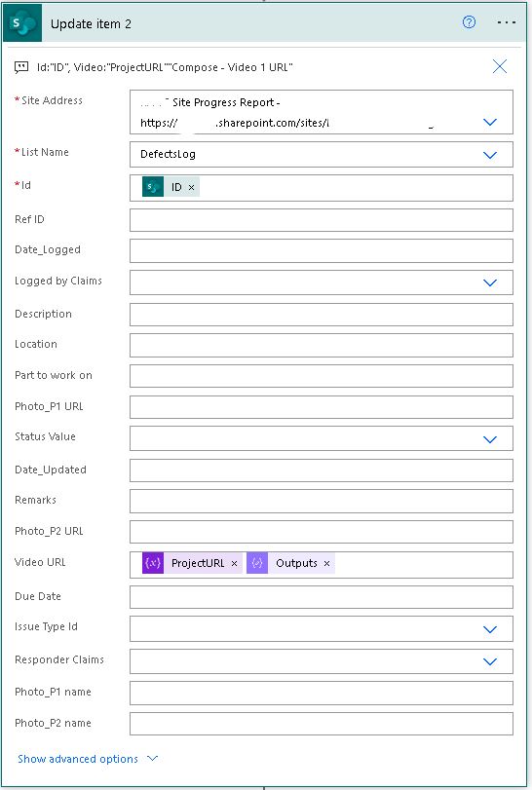Expand the Status Value dropdown
Viewport: 532px width, 790px height.
point(490,440)
